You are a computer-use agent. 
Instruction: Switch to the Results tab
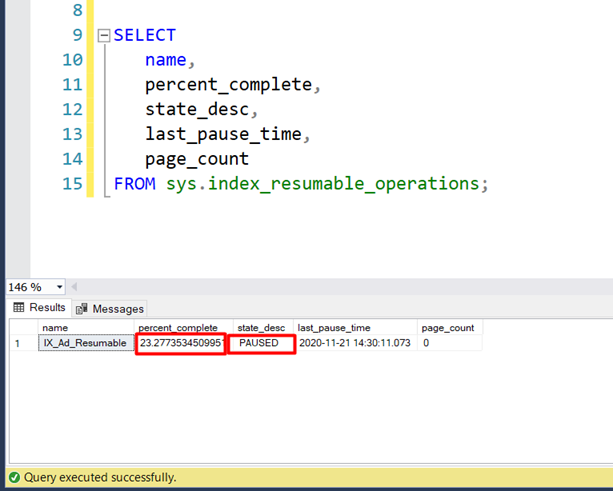click(x=39, y=308)
